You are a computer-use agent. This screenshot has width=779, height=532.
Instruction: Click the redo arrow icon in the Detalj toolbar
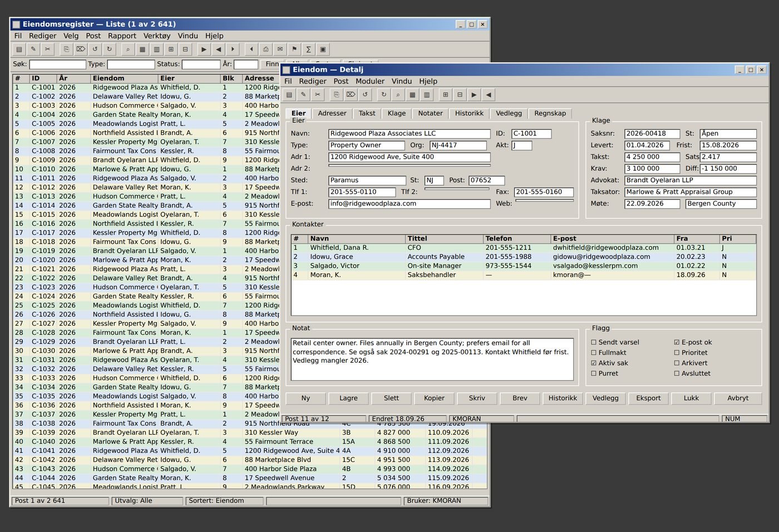[x=383, y=95]
